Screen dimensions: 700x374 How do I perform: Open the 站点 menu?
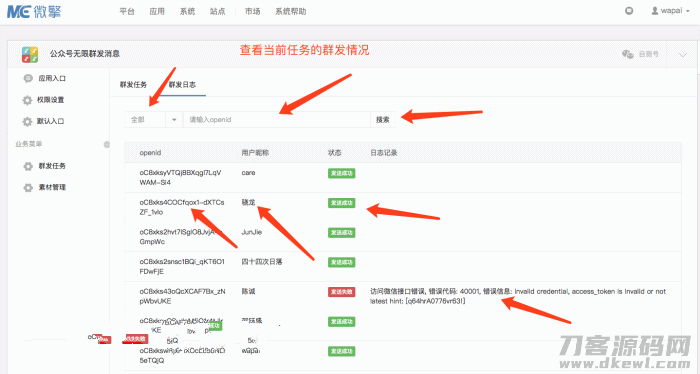click(217, 11)
